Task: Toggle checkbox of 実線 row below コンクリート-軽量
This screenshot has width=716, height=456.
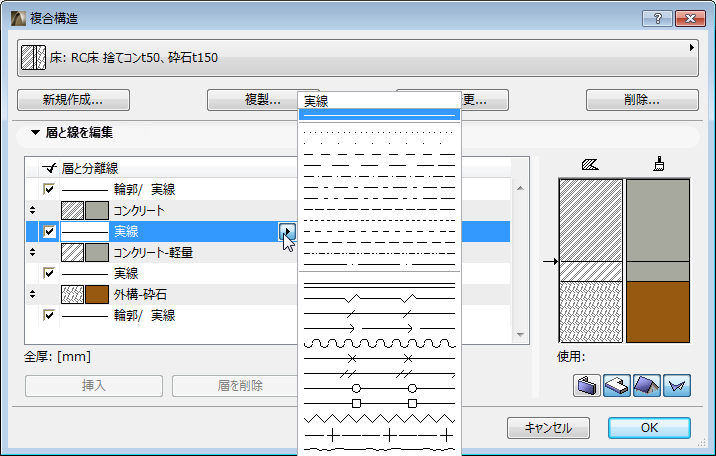Action: tap(49, 273)
